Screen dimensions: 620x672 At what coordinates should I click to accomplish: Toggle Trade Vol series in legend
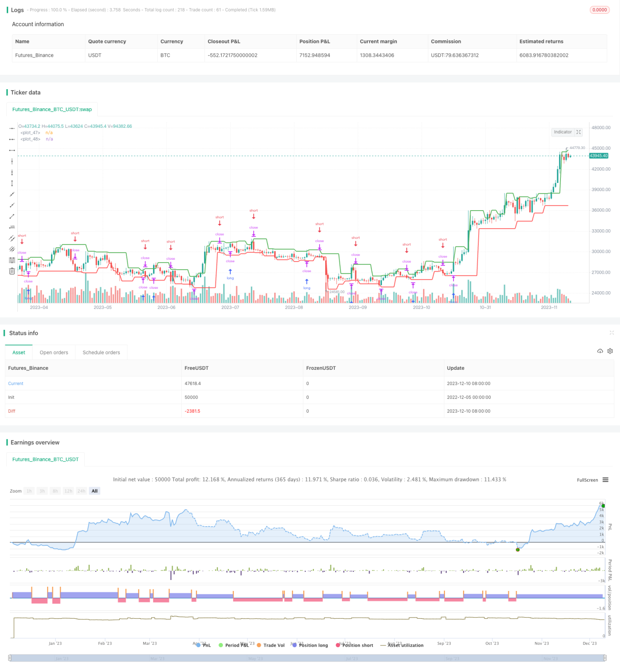click(x=270, y=645)
